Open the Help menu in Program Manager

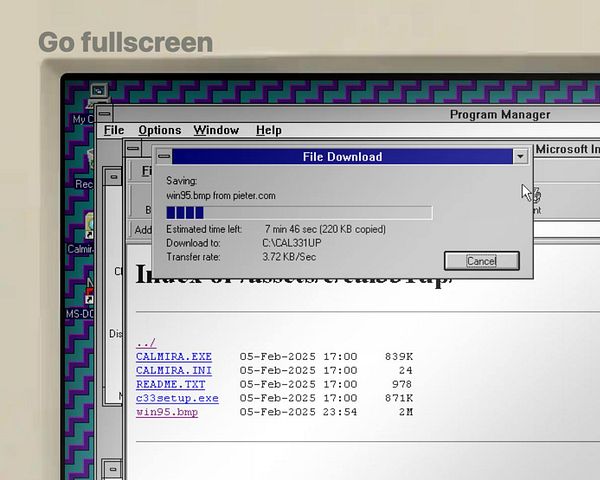click(269, 130)
